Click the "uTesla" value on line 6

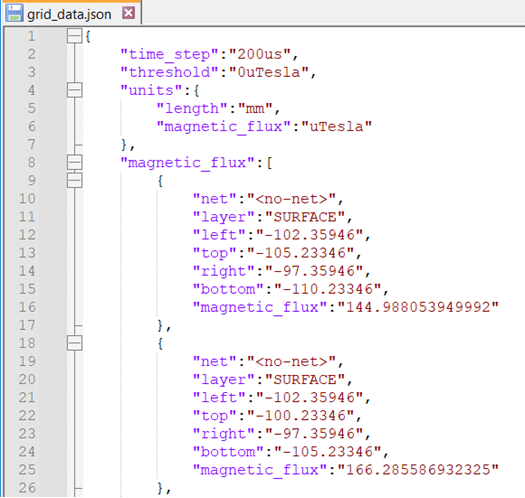pyautogui.click(x=336, y=127)
